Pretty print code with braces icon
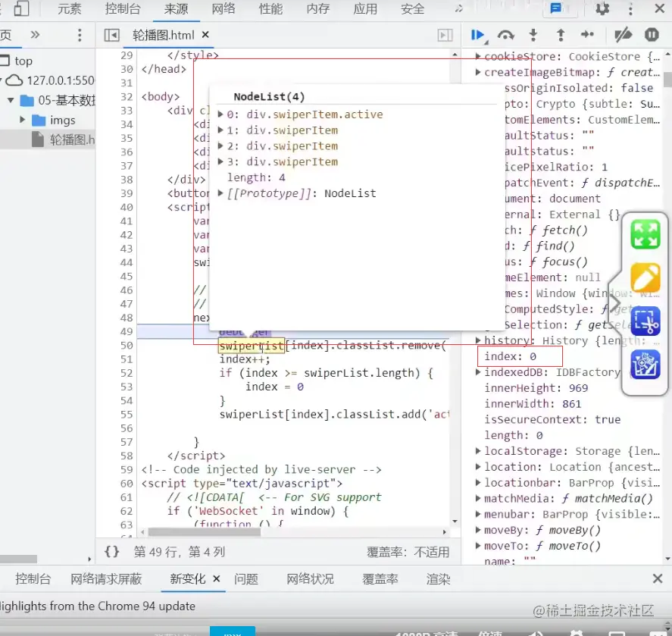 pyautogui.click(x=111, y=551)
